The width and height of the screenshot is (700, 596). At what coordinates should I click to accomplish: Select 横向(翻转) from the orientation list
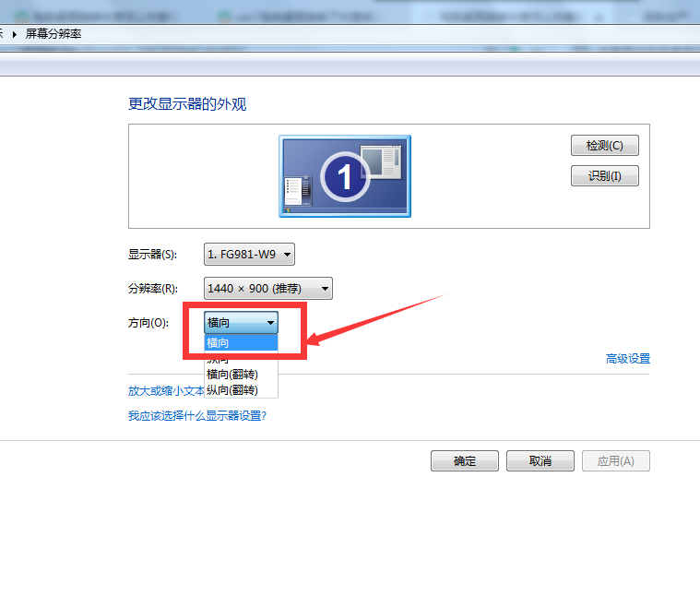coord(231,374)
